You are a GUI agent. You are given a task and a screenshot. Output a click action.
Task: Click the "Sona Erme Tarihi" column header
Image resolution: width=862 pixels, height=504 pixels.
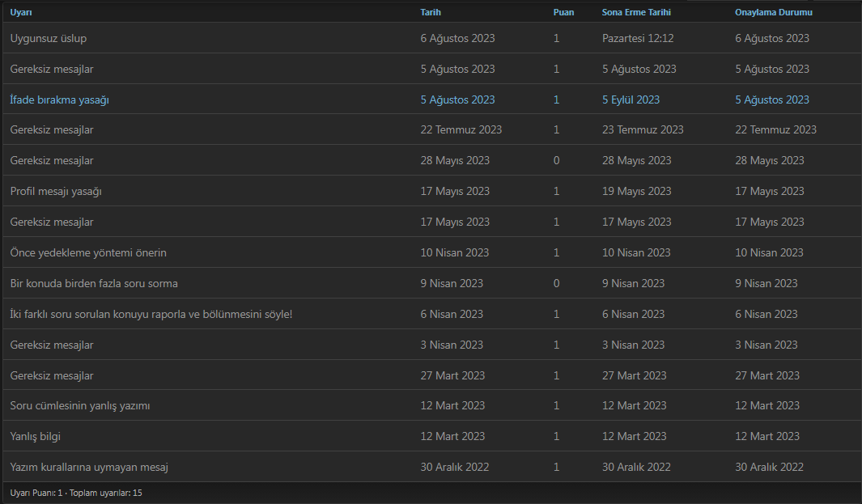click(x=636, y=13)
